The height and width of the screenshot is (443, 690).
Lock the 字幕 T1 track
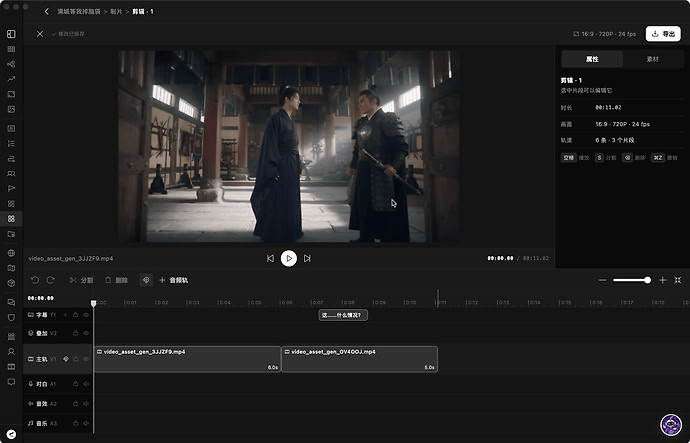(x=76, y=315)
